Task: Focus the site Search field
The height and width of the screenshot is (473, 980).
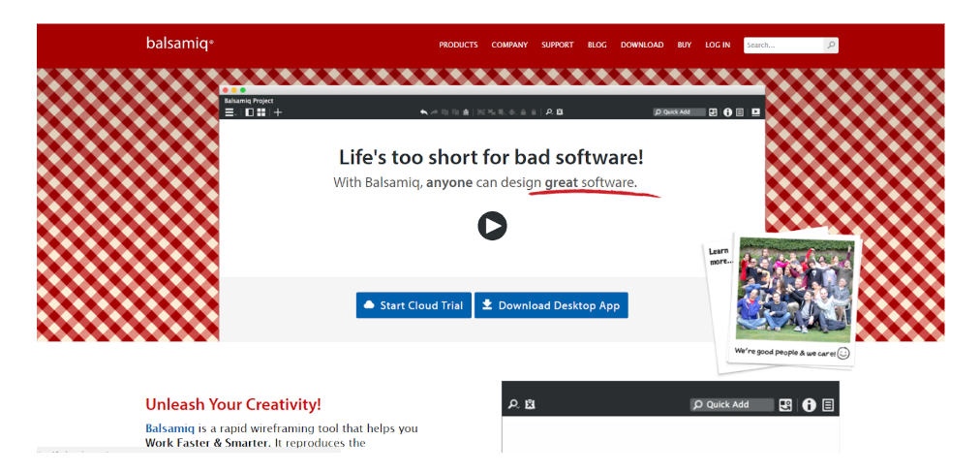Action: click(x=783, y=45)
